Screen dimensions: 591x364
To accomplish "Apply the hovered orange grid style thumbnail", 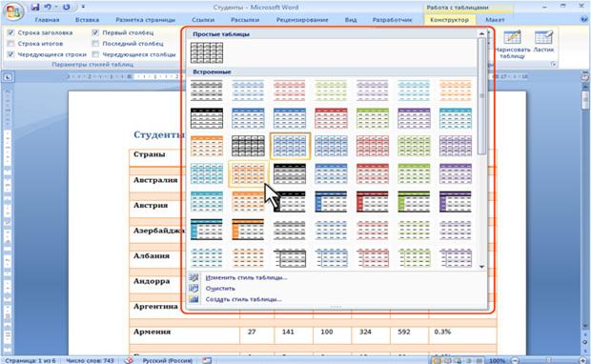I will (248, 173).
